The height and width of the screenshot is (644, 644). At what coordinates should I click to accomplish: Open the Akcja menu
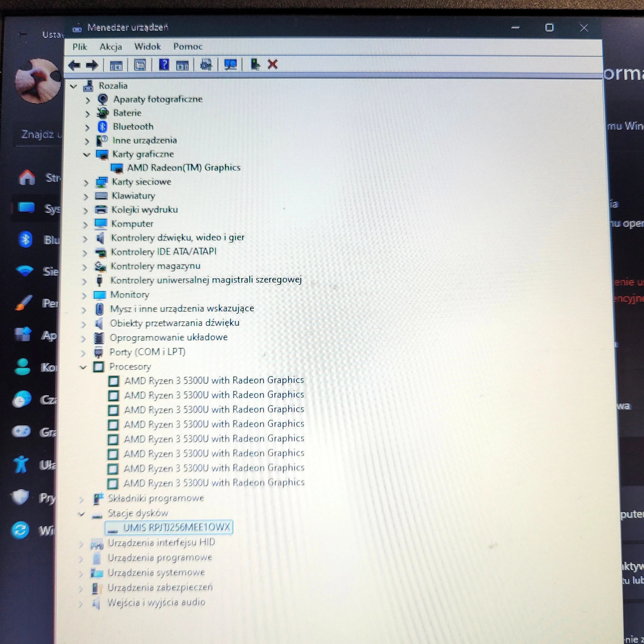(x=111, y=47)
